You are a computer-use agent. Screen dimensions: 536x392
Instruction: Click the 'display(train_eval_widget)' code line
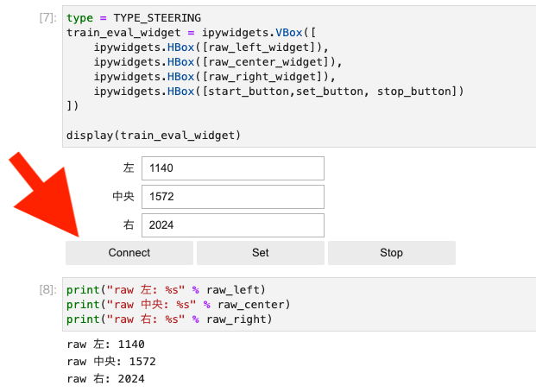click(154, 136)
